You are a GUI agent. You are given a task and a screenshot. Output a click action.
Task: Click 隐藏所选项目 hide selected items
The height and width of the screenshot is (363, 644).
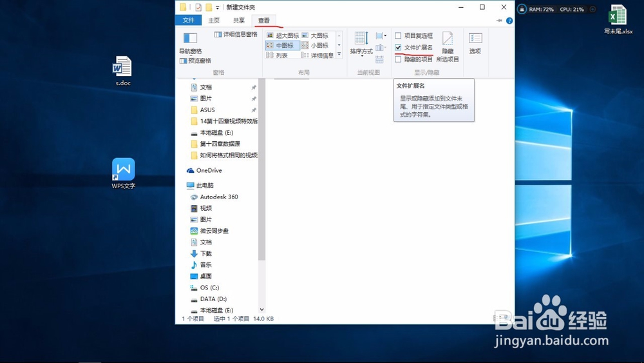448,47
